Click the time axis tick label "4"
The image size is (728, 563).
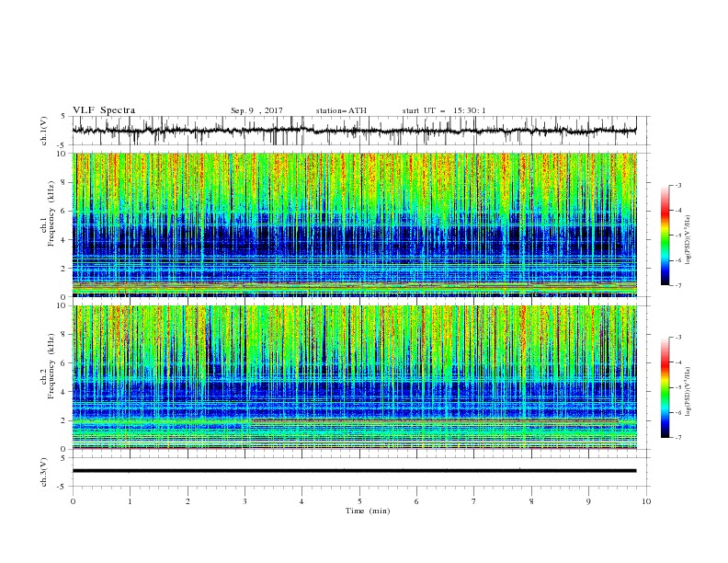pos(301,501)
